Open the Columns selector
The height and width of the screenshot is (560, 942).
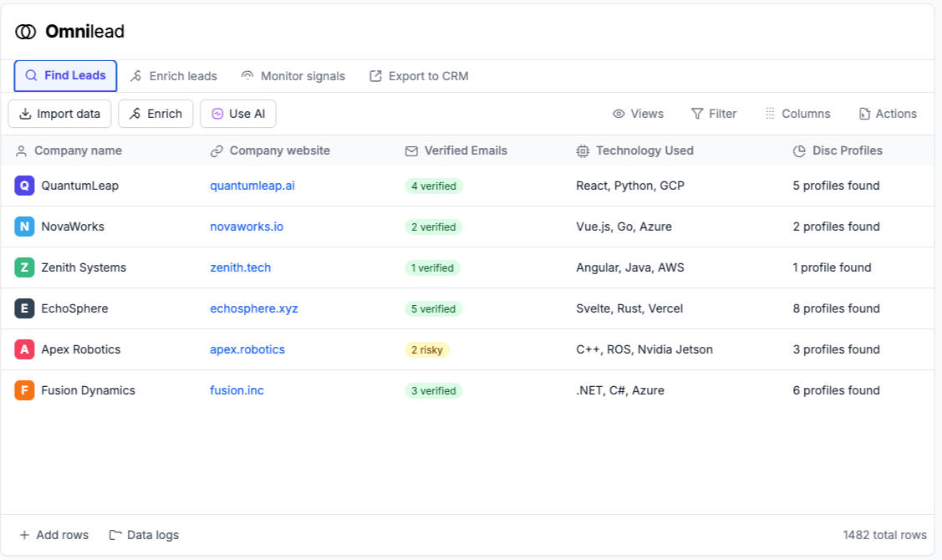point(797,114)
